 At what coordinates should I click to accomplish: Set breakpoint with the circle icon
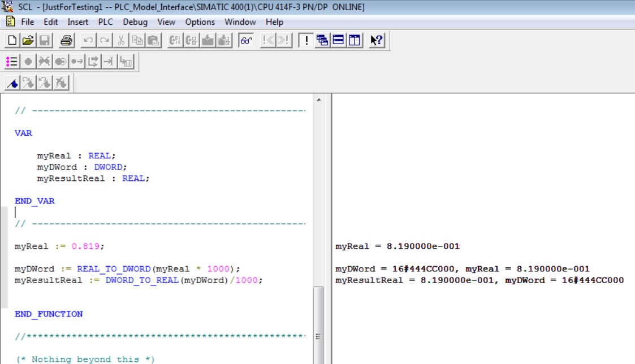pyautogui.click(x=28, y=62)
